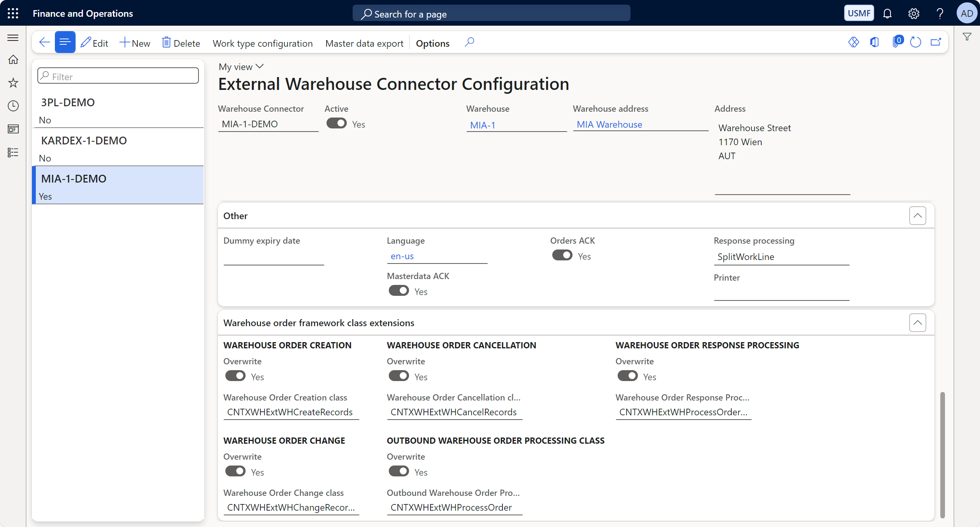Open the Options menu tab
980x527 pixels.
[x=432, y=43]
